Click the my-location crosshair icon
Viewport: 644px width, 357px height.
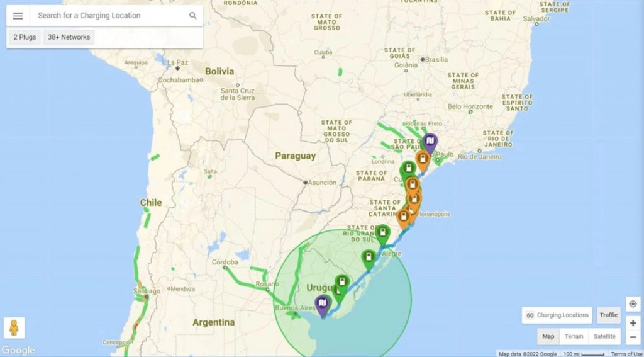tap(633, 304)
